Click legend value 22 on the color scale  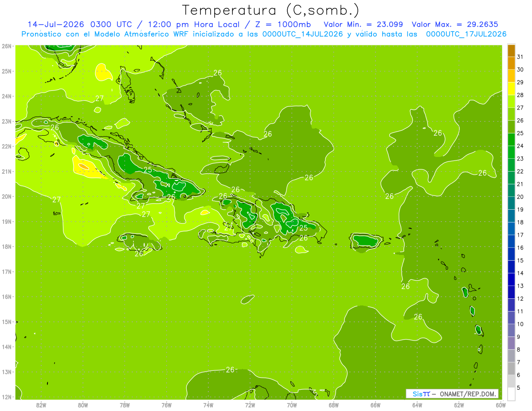520,171
